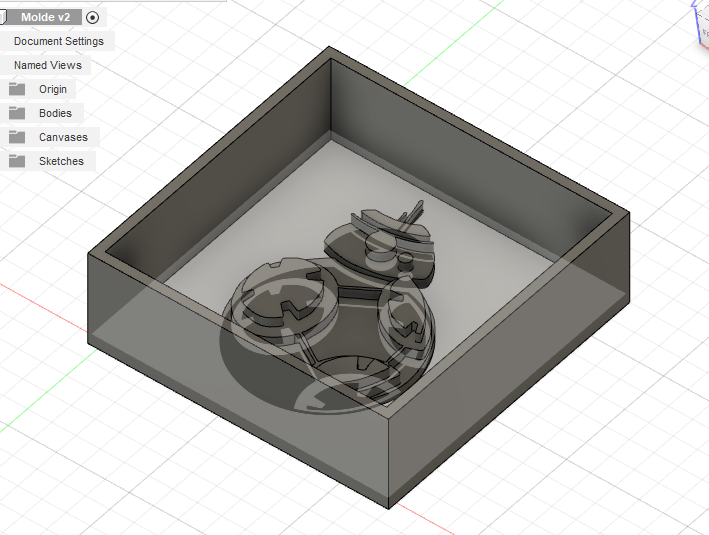This screenshot has width=709, height=535.
Task: Click the Canvases folder icon
Action: point(17,137)
